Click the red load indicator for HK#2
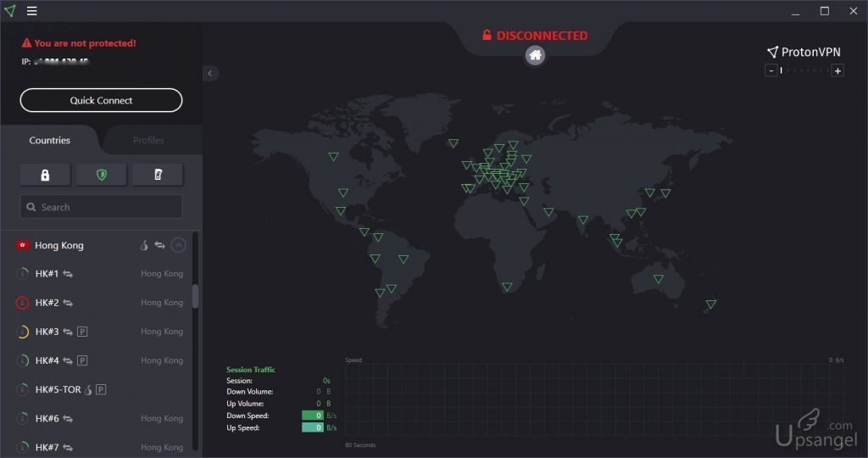Screen dimensions: 868x458 (22, 303)
